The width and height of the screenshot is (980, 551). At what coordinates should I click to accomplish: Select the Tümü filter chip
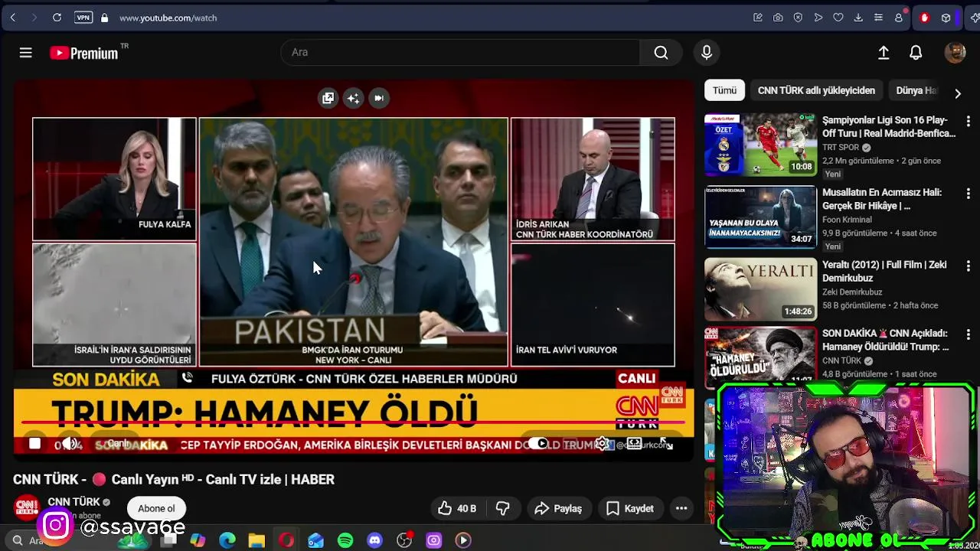[724, 90]
